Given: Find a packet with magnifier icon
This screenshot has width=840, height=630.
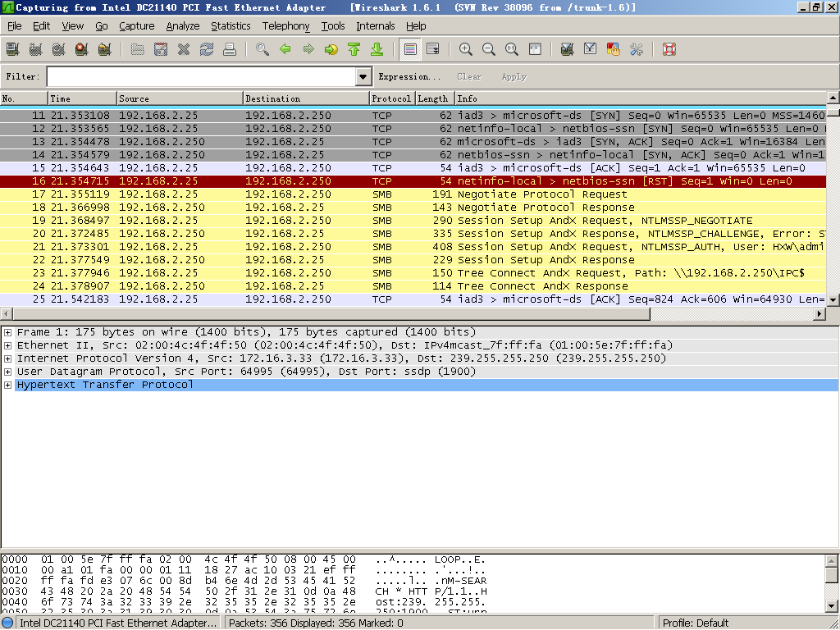Looking at the screenshot, I should [262, 49].
